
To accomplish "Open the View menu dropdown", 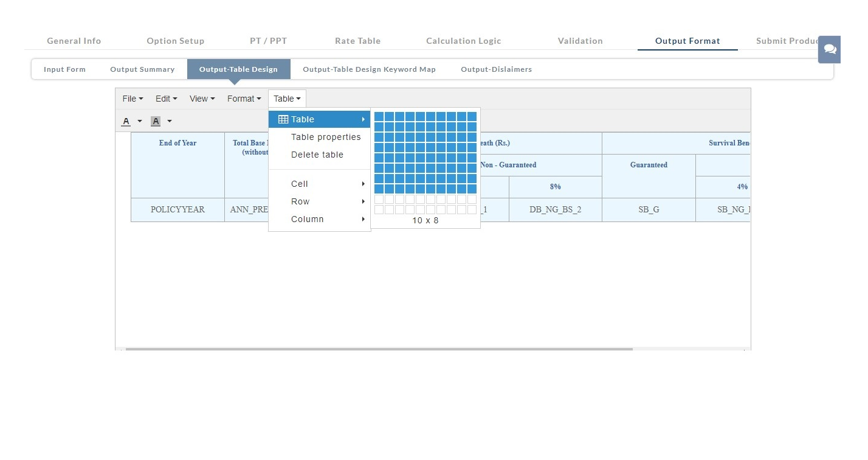I will 202,99.
